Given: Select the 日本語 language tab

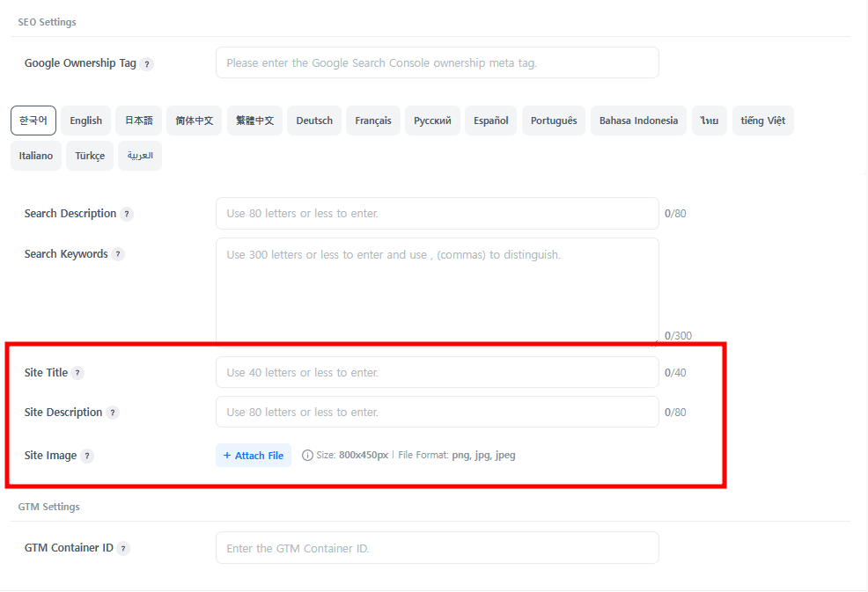Looking at the screenshot, I should point(138,121).
